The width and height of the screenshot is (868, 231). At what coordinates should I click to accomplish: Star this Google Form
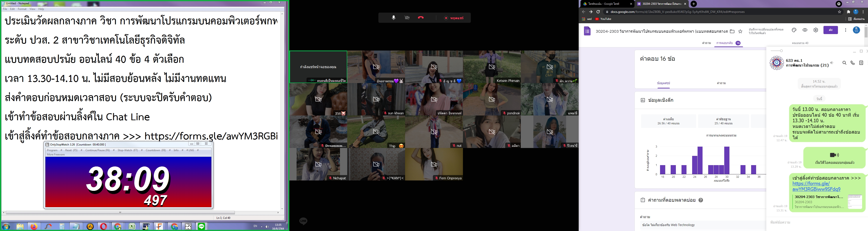[x=740, y=31]
